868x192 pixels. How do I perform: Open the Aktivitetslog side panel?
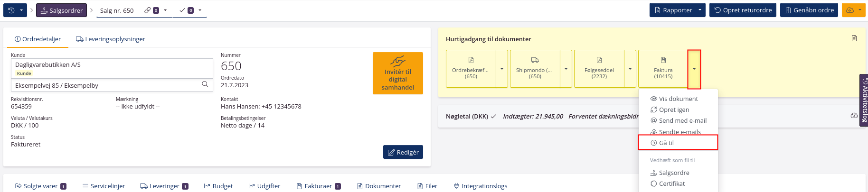tap(864, 100)
